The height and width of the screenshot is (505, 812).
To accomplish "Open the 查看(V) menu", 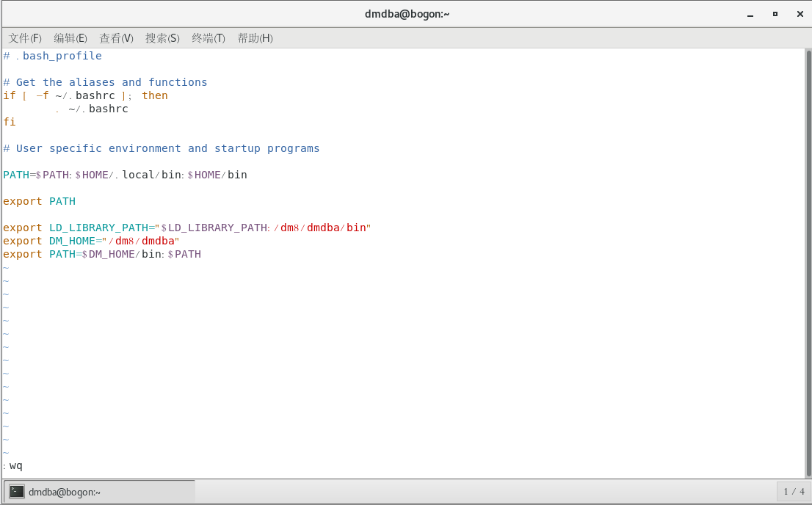I will 116,38.
